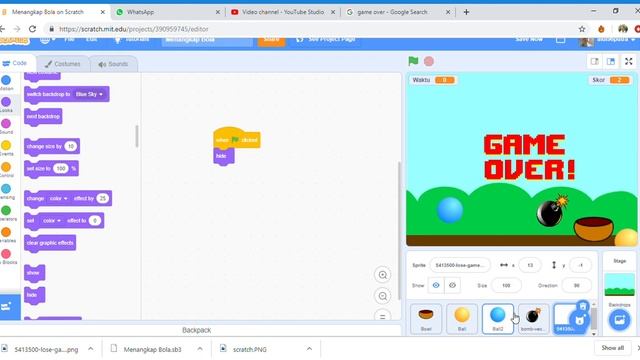
Task: Click the green flag to run project
Action: click(x=413, y=61)
